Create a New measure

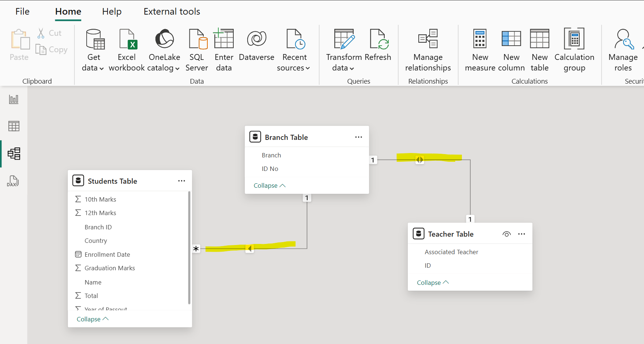click(x=479, y=49)
